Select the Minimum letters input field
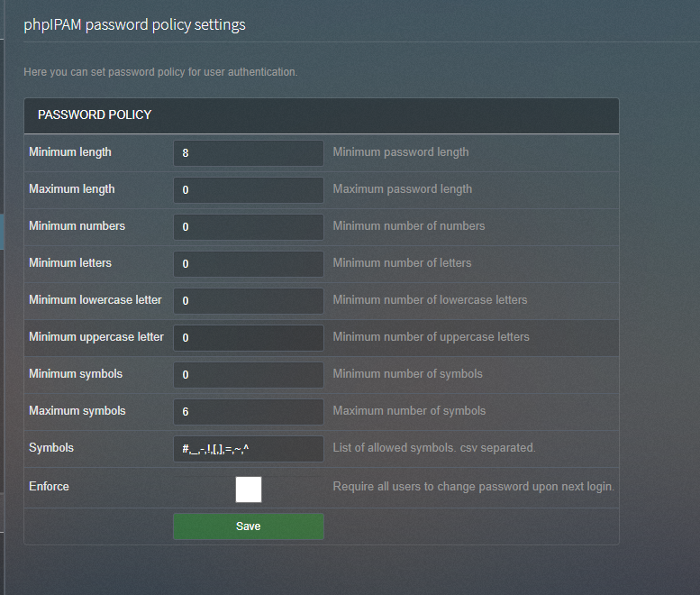 [x=249, y=264]
